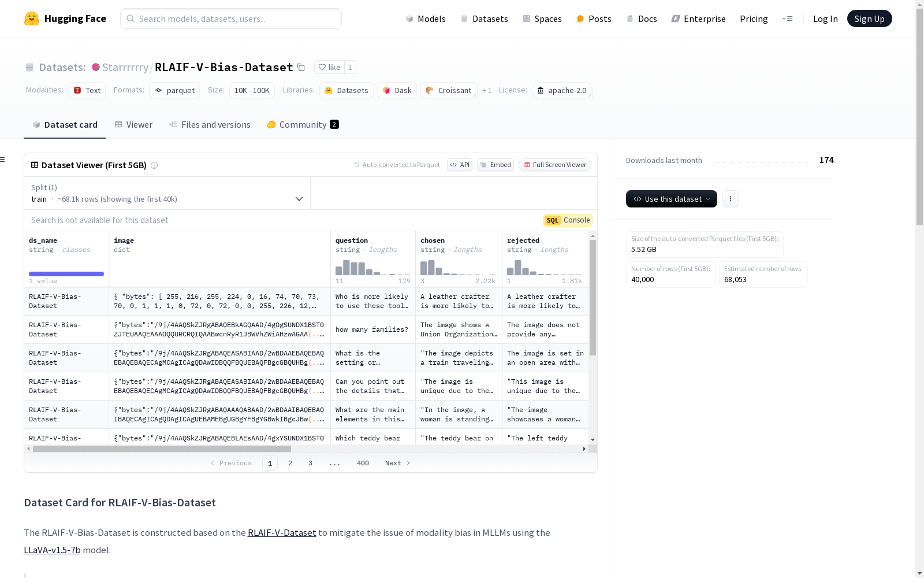Click the left sidebar hamburger icon
924x578 pixels.
pyautogui.click(x=3, y=160)
